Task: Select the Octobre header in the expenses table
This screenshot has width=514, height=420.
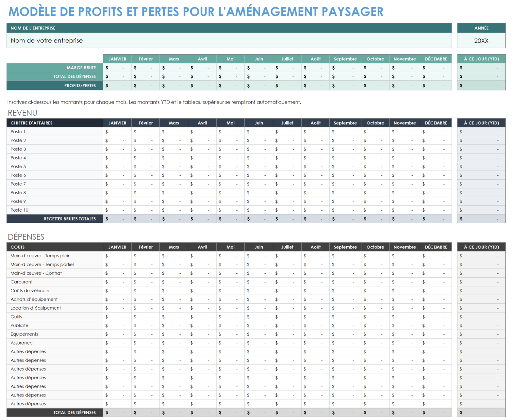Action: tap(375, 247)
